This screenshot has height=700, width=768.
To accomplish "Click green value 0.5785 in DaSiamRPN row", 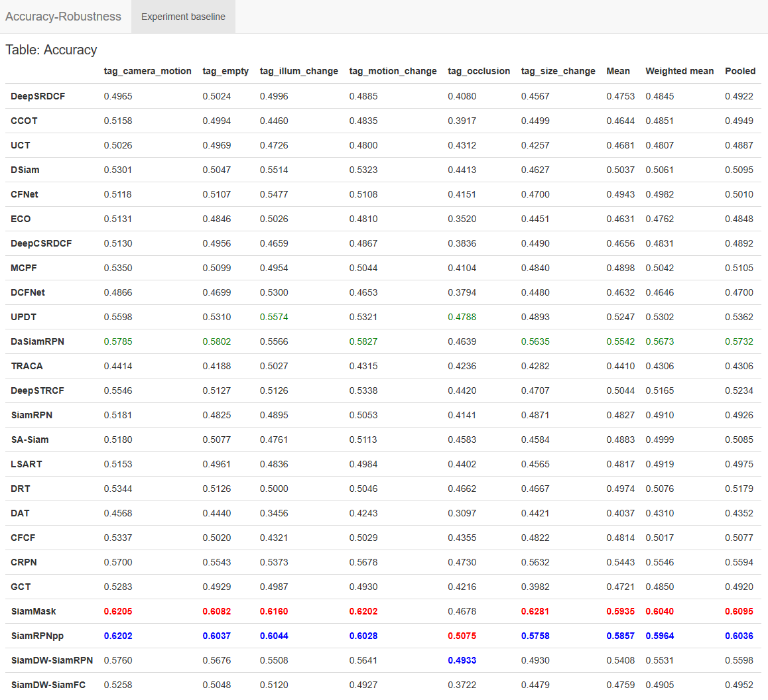I will coord(118,341).
